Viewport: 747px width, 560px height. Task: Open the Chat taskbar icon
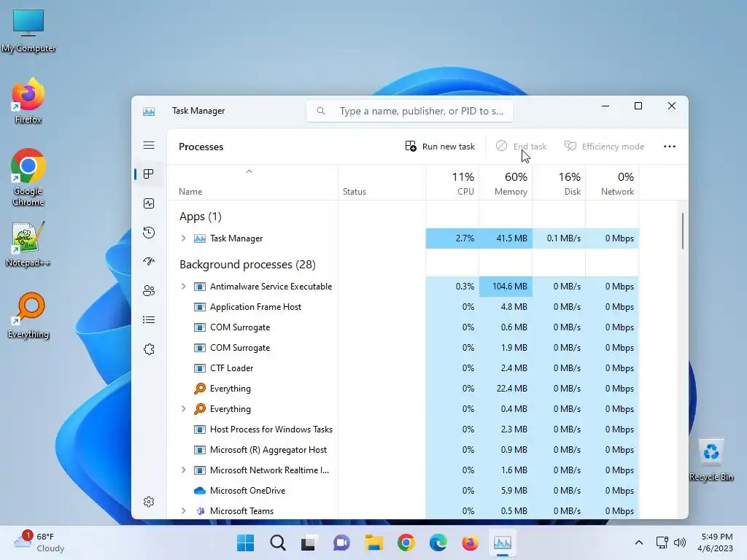[x=341, y=542]
